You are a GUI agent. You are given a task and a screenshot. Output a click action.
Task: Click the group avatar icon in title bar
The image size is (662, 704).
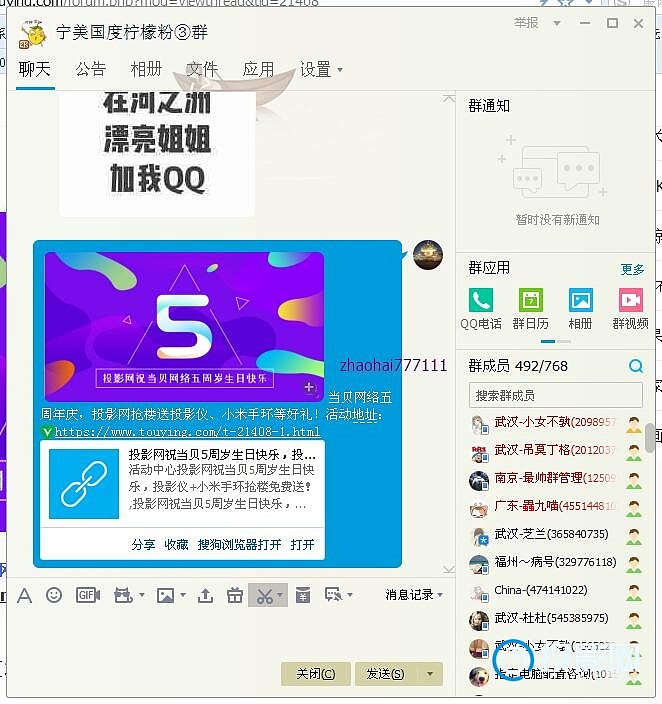[x=32, y=34]
